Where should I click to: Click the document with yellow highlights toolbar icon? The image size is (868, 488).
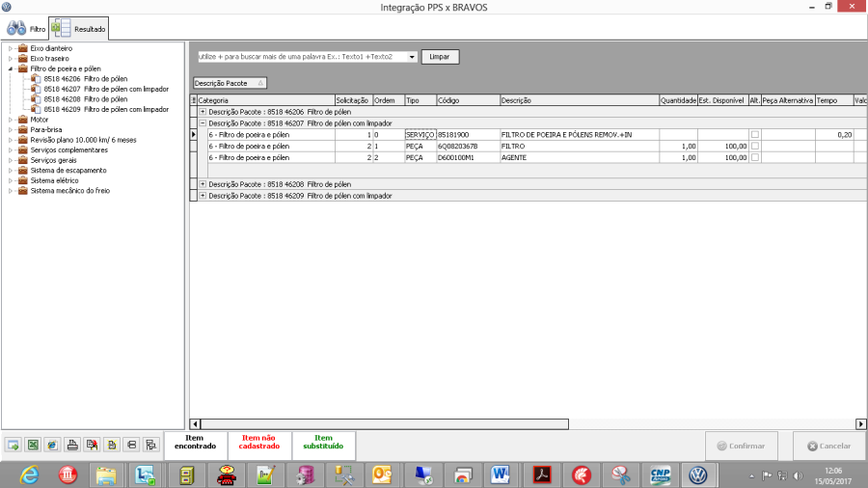click(x=112, y=445)
